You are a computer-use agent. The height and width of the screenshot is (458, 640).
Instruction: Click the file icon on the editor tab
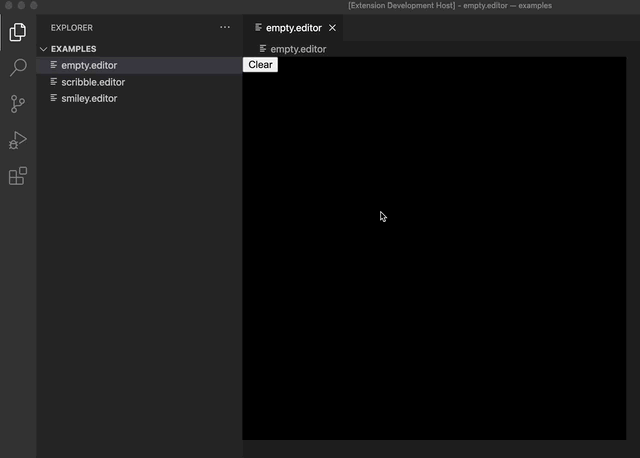click(258, 27)
